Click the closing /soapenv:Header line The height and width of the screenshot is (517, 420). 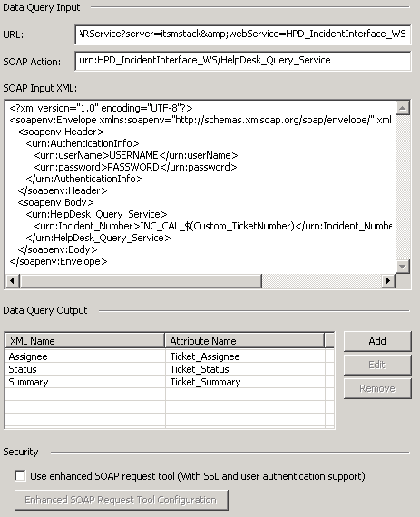[x=63, y=190]
